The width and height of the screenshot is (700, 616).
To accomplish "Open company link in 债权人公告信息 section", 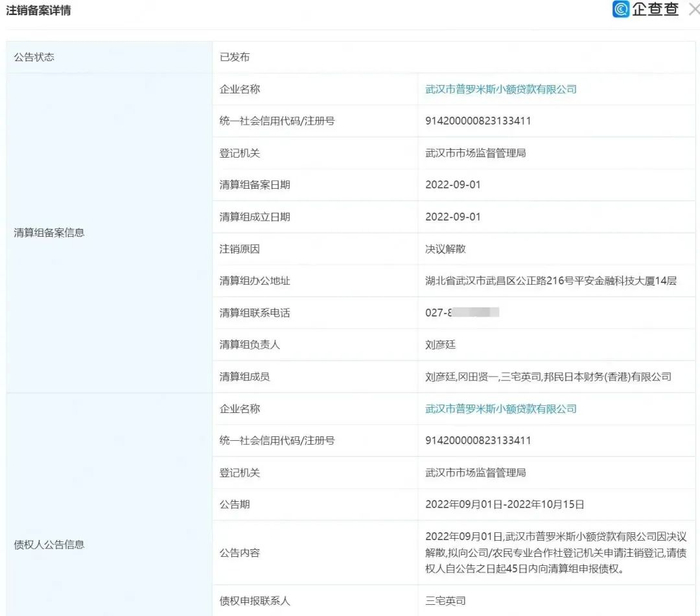I will pyautogui.click(x=501, y=409).
